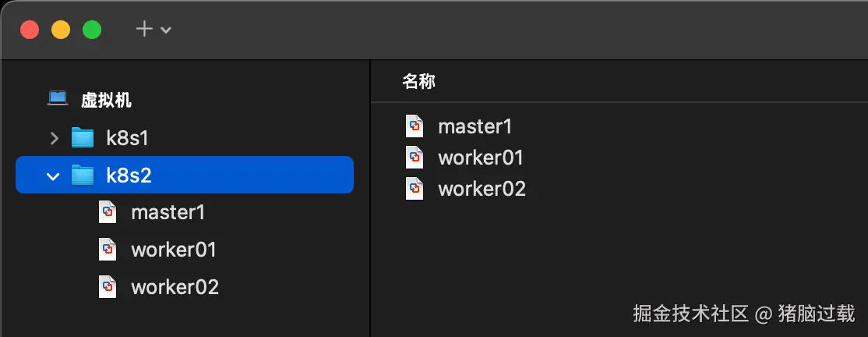The height and width of the screenshot is (337, 868).
Task: Select the 虚拟机 library heading
Action: (106, 100)
